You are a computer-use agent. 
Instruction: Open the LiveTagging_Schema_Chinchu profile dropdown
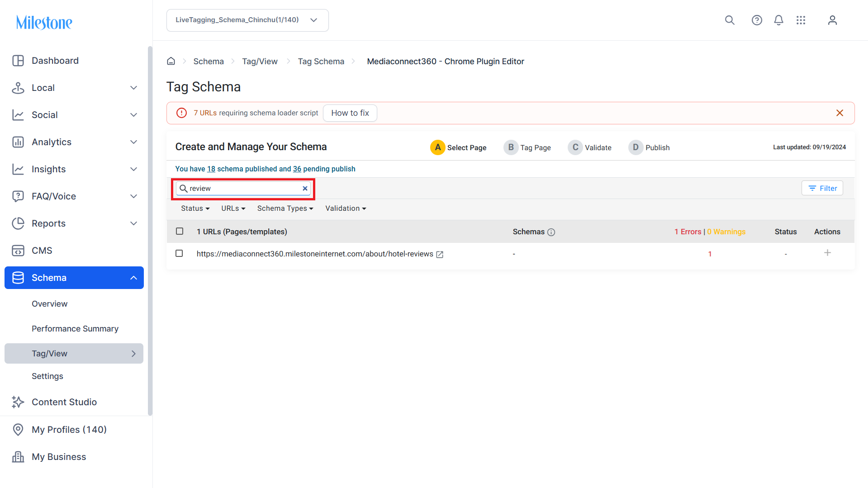tap(247, 20)
